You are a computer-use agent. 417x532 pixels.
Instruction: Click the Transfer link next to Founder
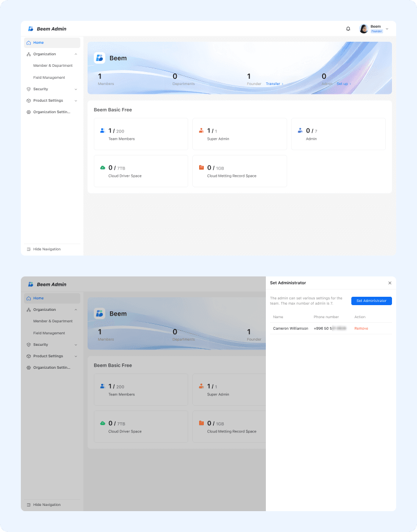[274, 83]
